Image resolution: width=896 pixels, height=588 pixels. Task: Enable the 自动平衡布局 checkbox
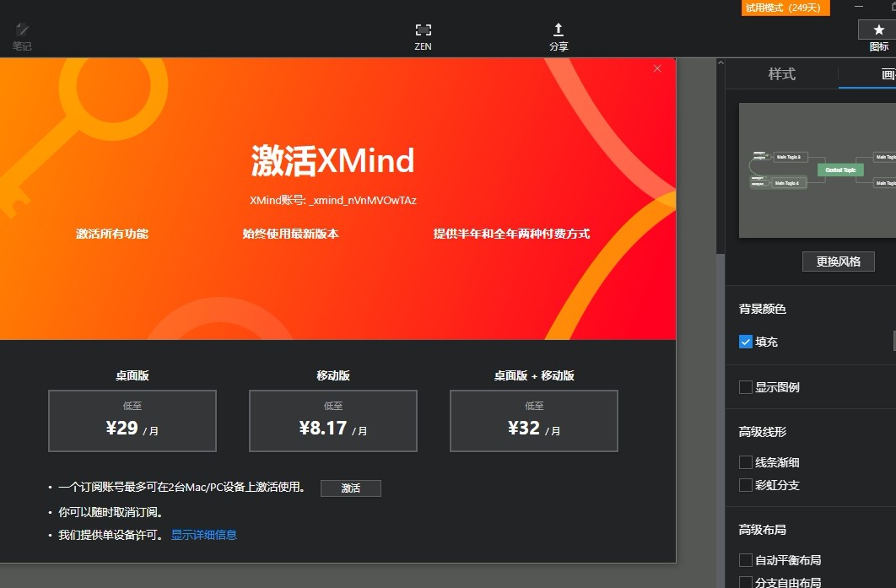(x=746, y=560)
